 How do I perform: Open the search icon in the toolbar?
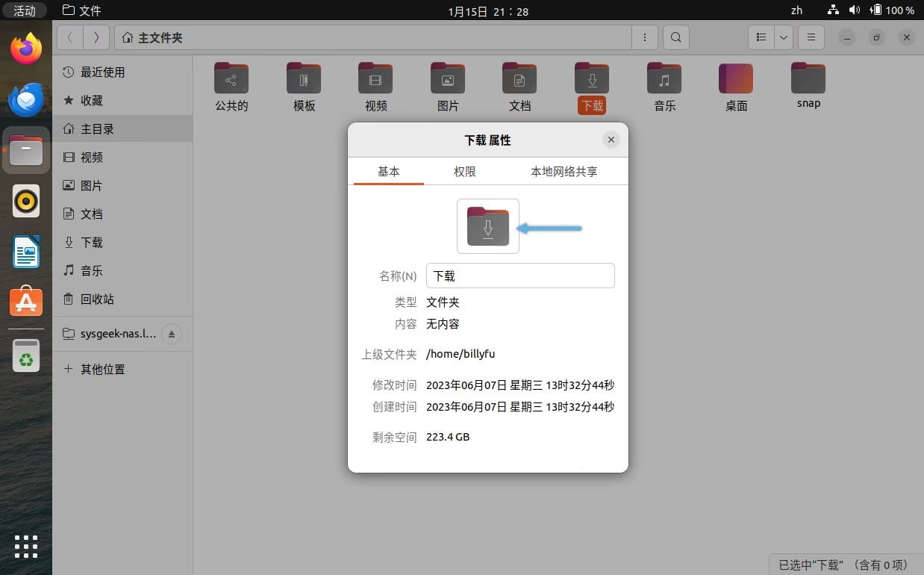(x=675, y=37)
